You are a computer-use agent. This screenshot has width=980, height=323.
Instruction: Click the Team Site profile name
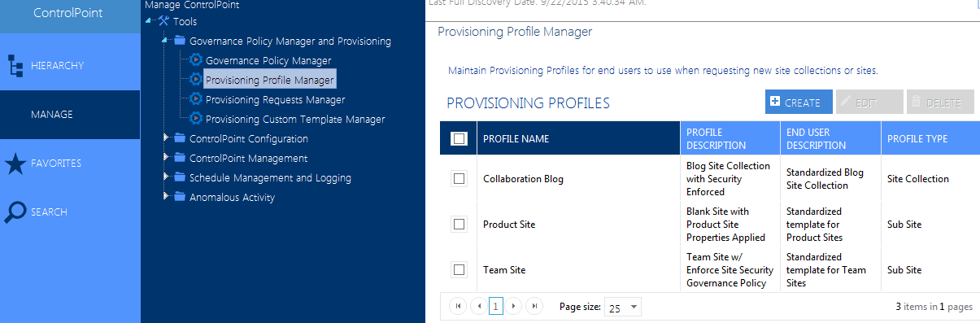504,269
